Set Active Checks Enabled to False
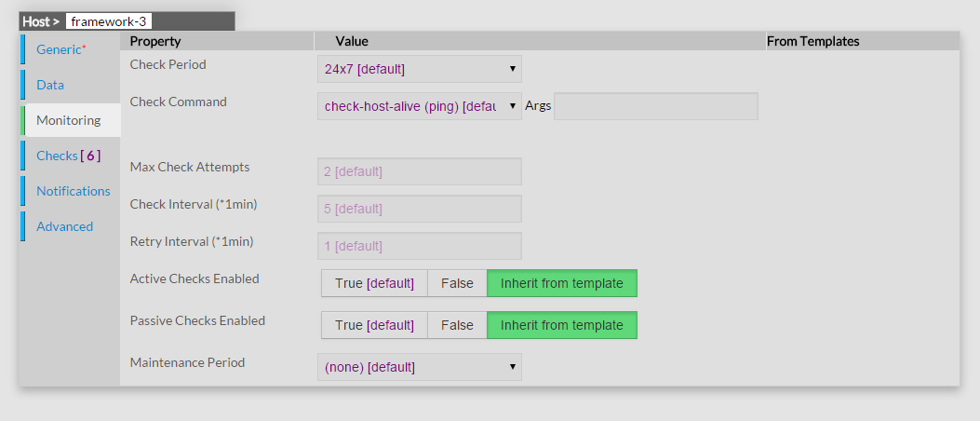The image size is (980, 421). point(457,283)
